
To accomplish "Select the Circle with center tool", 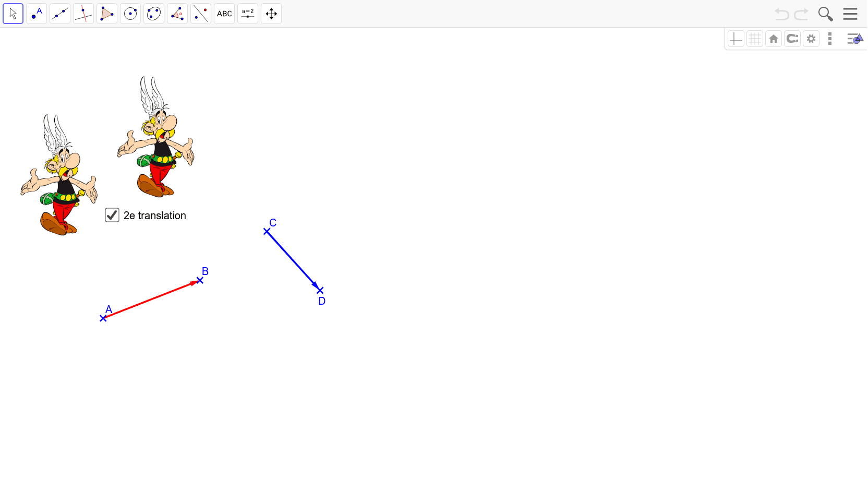I will tap(130, 14).
